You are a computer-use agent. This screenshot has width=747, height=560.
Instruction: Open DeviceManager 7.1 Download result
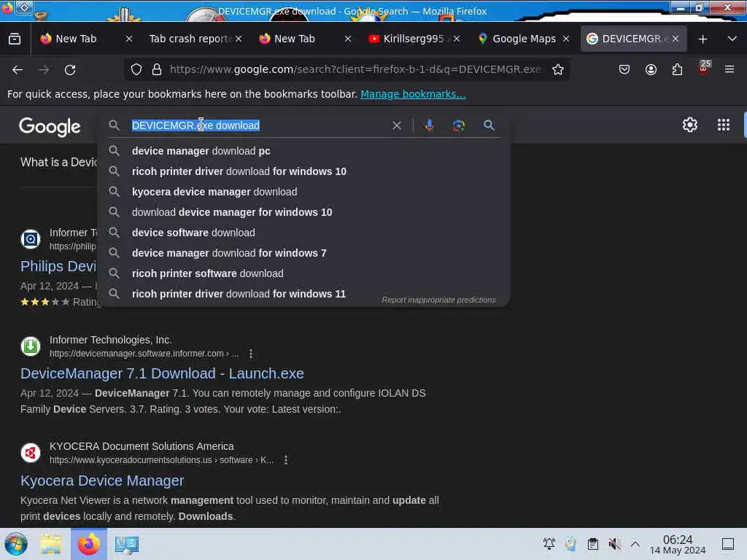coord(162,373)
